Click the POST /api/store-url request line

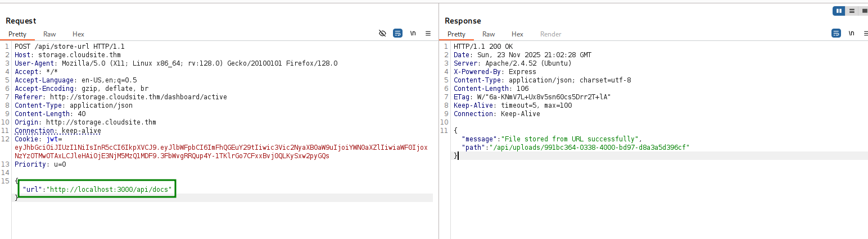click(70, 47)
